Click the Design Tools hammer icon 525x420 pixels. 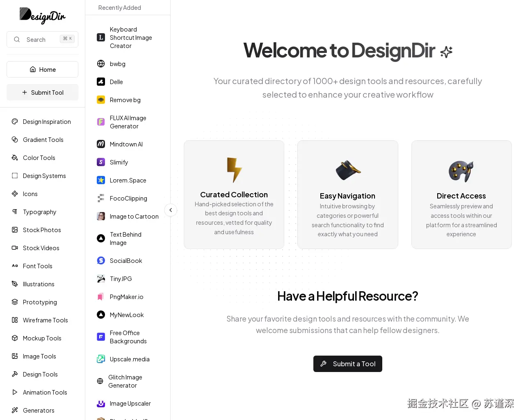(x=15, y=374)
